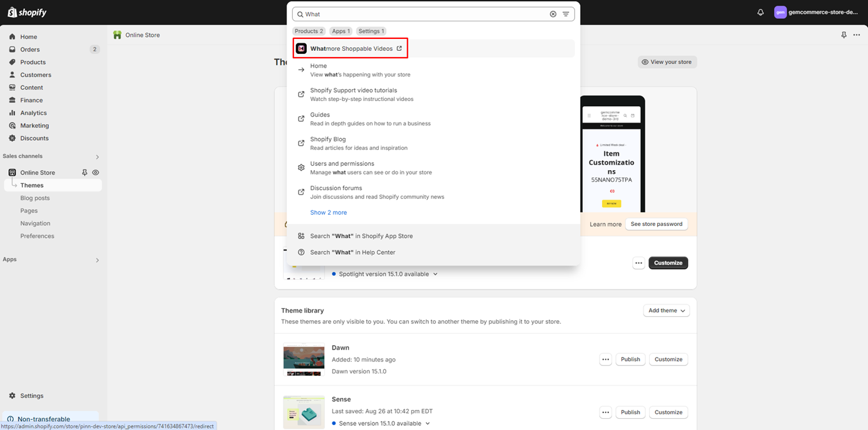Clear the search field text
This screenshot has width=868, height=430.
click(553, 14)
